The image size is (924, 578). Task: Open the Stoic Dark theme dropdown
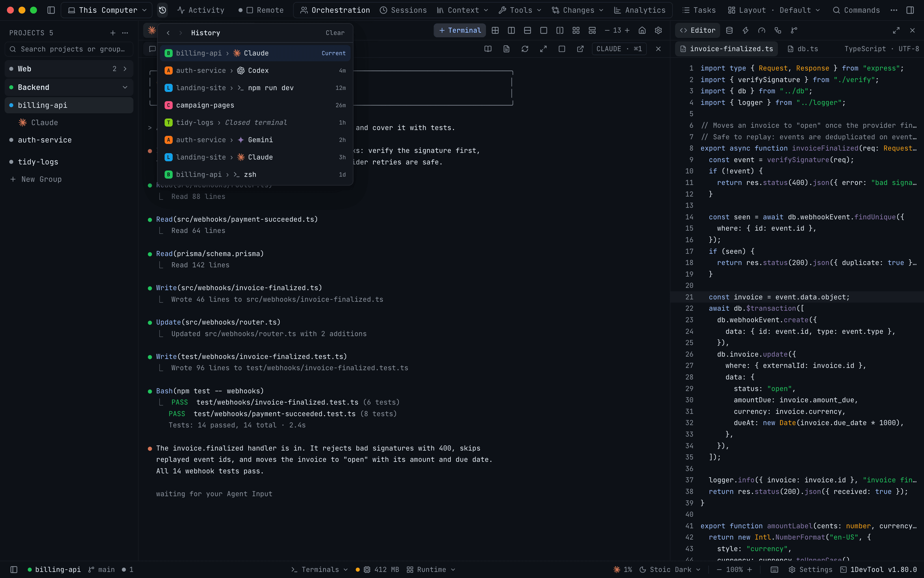670,570
